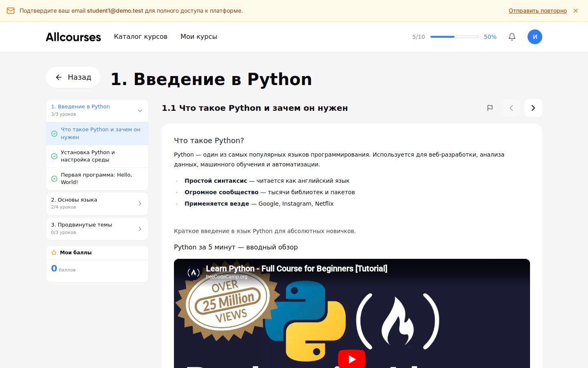Click the lesson heading 1.1 Что такое Python
Screen dimensions: 588x368
[255, 108]
